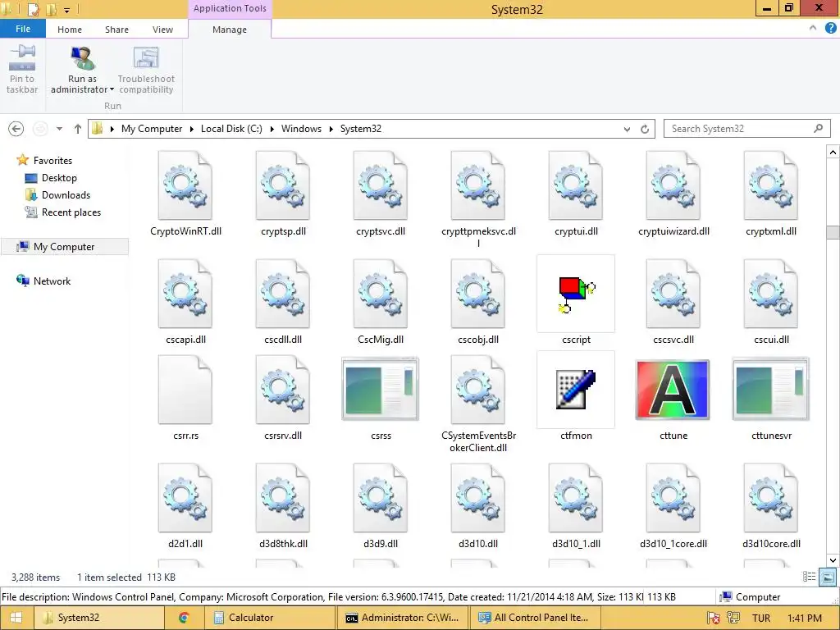Click the csrsrv.dll file icon
This screenshot has height=630, width=840.
283,390
